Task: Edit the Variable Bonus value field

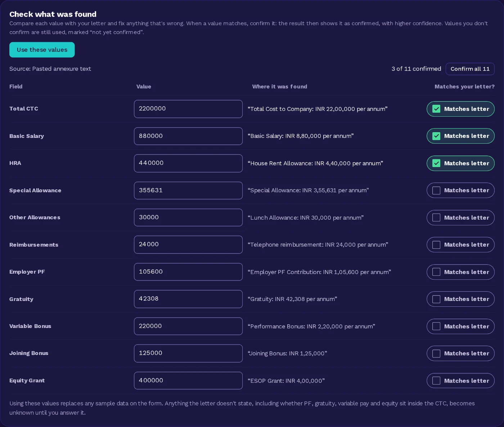Action: coord(188,326)
